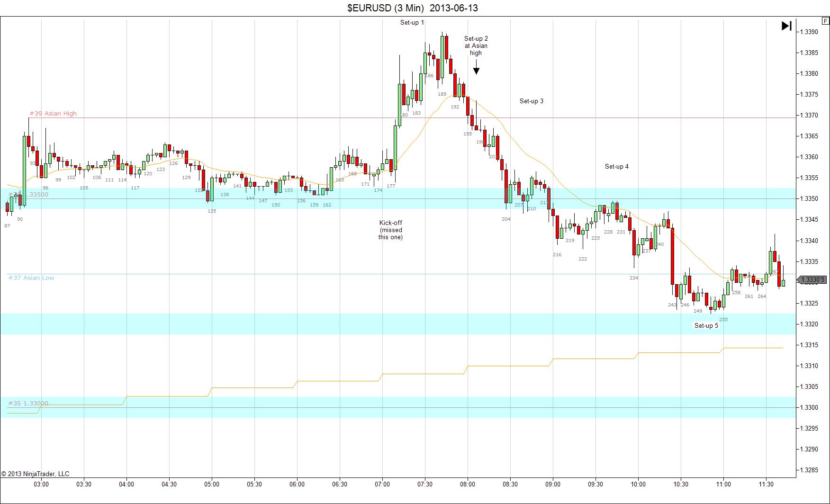Click the bar number 222 label
This screenshot has height=504, width=830.
(583, 259)
